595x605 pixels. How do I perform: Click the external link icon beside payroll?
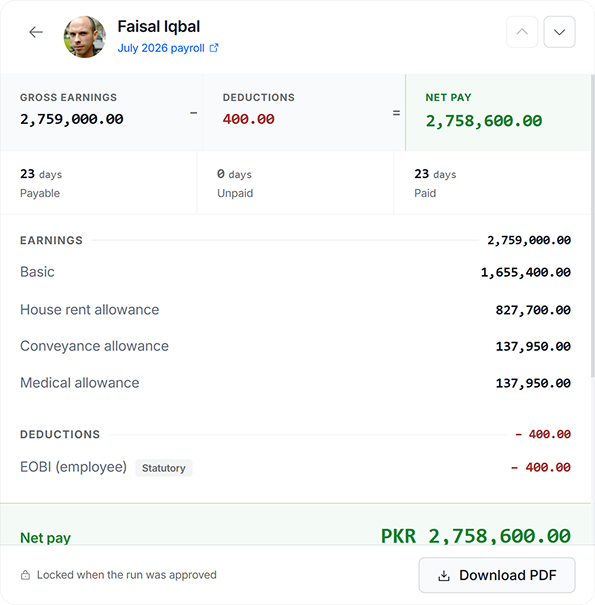[214, 48]
